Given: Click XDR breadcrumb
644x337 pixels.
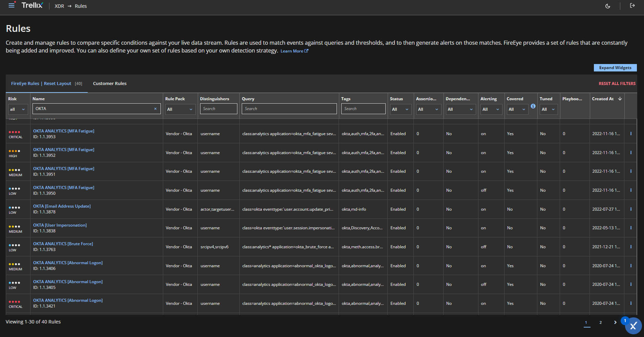Looking at the screenshot, I should (x=59, y=6).
